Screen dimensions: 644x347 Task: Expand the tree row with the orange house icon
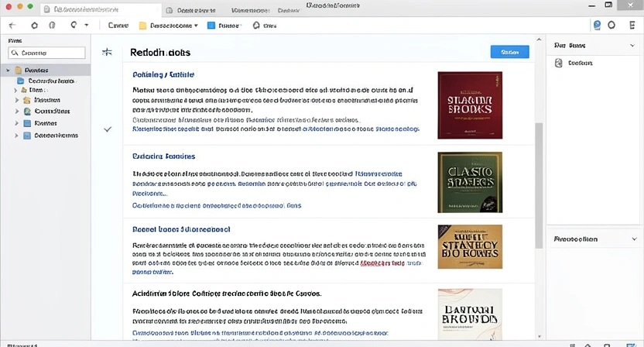[x=17, y=100]
